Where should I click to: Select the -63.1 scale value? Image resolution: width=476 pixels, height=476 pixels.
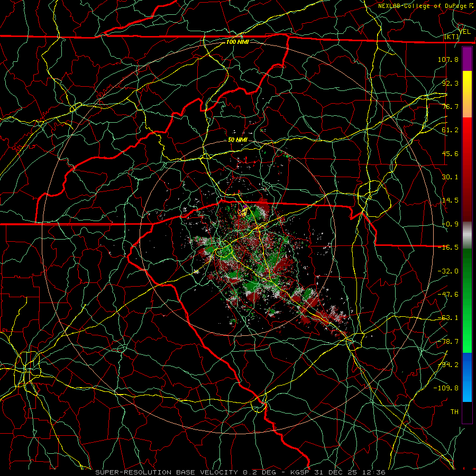[x=448, y=318]
